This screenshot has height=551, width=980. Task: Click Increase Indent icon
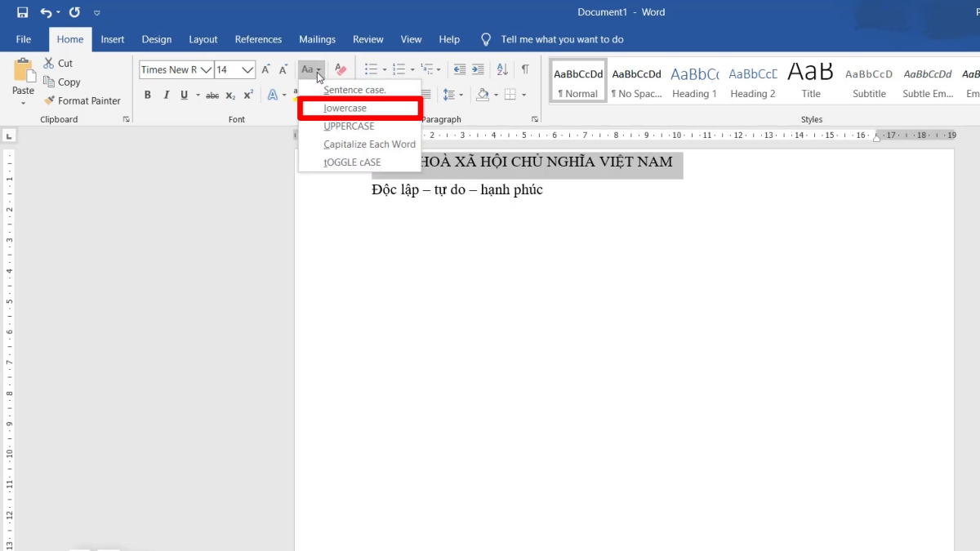click(479, 70)
